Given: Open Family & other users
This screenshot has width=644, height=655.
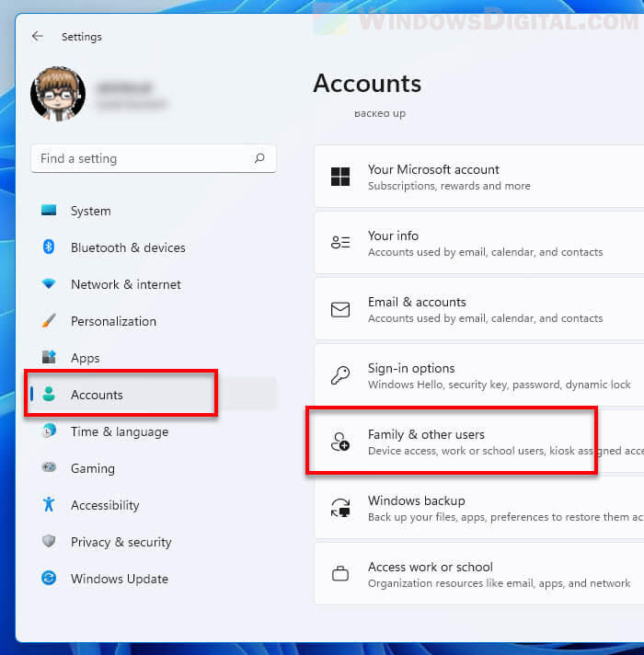Looking at the screenshot, I should coord(479,442).
